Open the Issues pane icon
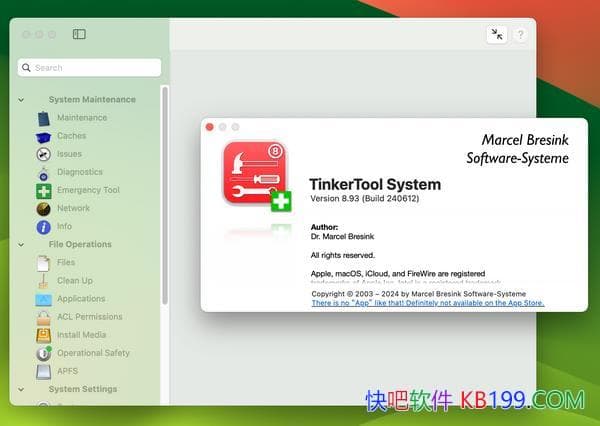 (x=43, y=154)
